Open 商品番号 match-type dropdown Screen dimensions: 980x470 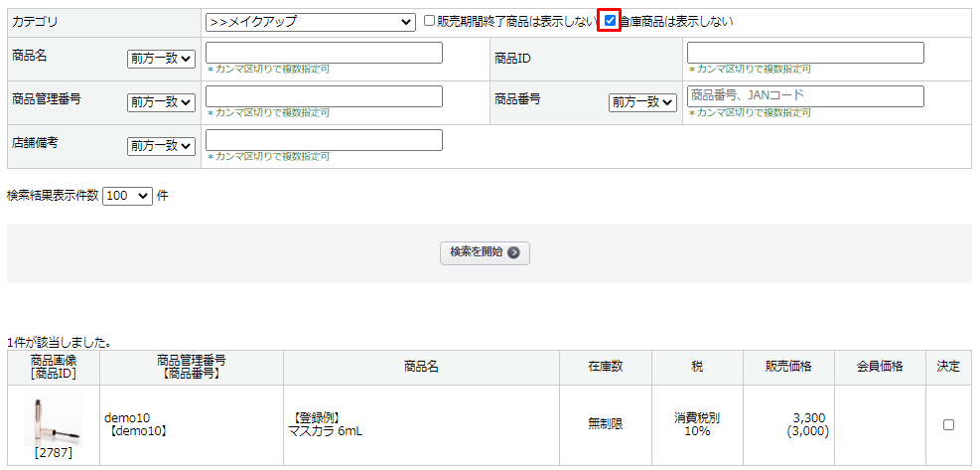coord(643,102)
